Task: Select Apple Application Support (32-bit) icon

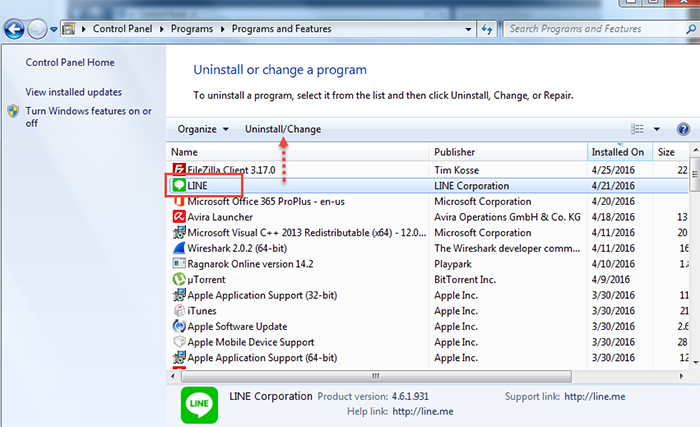Action: 179,295
